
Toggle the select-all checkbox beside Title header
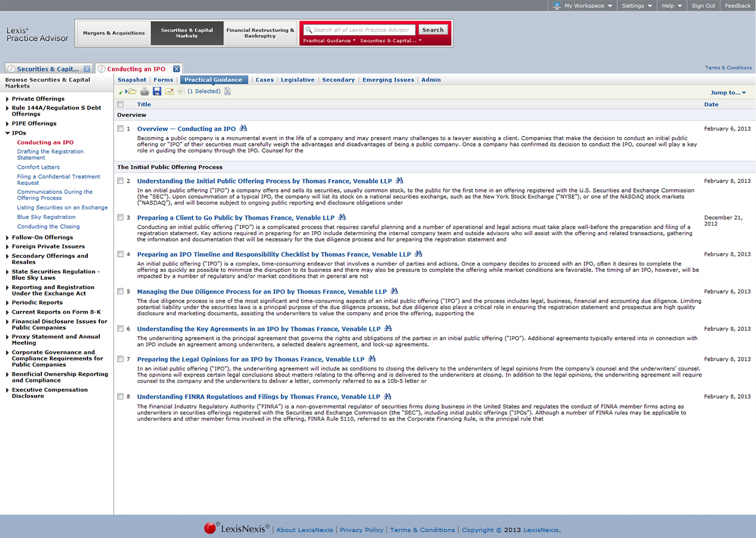[x=120, y=104]
